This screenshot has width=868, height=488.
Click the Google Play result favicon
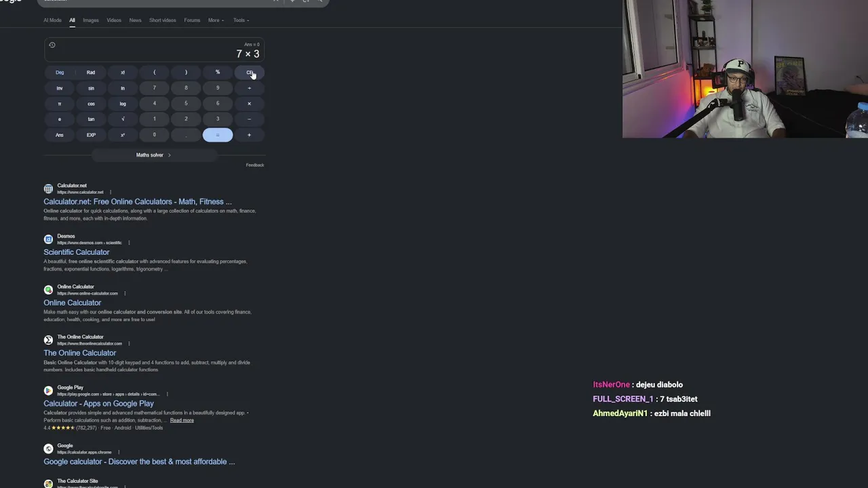point(48,390)
